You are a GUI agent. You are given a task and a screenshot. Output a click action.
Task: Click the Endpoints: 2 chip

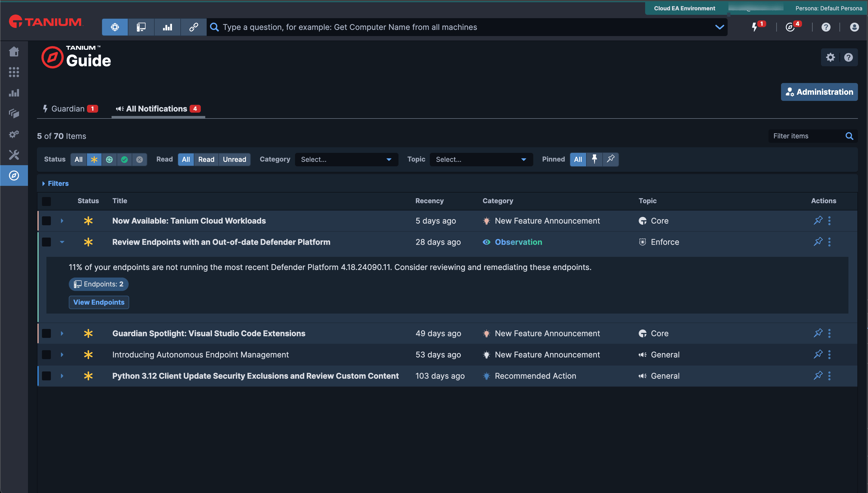99,284
